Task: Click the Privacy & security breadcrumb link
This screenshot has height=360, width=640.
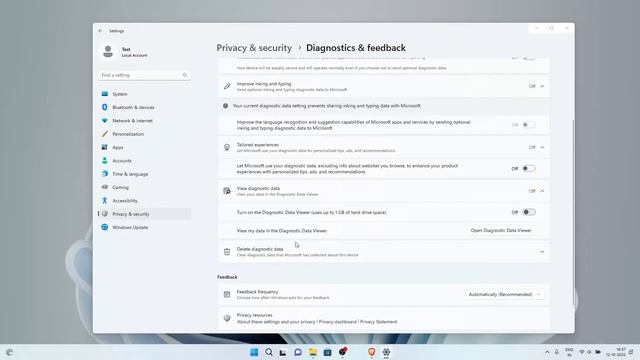Action: [254, 48]
